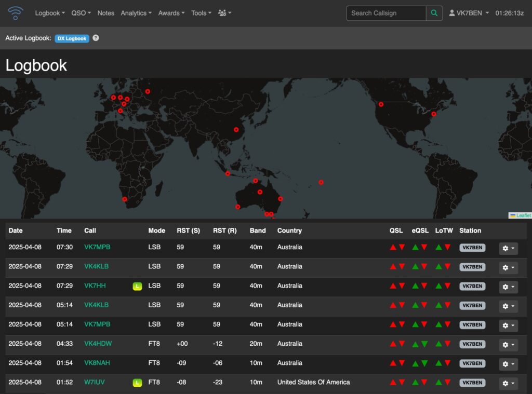Open gear menu for 07:29 VK4KLB row
The width and height of the screenshot is (532, 394).
tap(508, 267)
